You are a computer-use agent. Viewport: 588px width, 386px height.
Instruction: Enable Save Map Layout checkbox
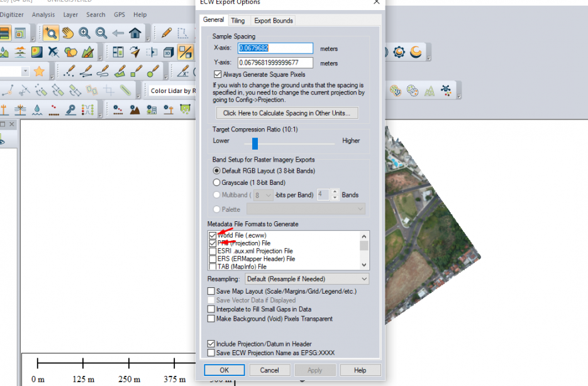tap(211, 291)
